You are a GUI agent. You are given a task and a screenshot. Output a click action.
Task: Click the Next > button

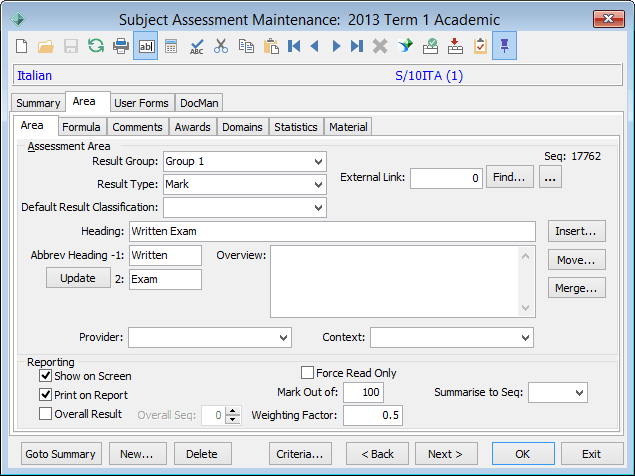pos(446,454)
